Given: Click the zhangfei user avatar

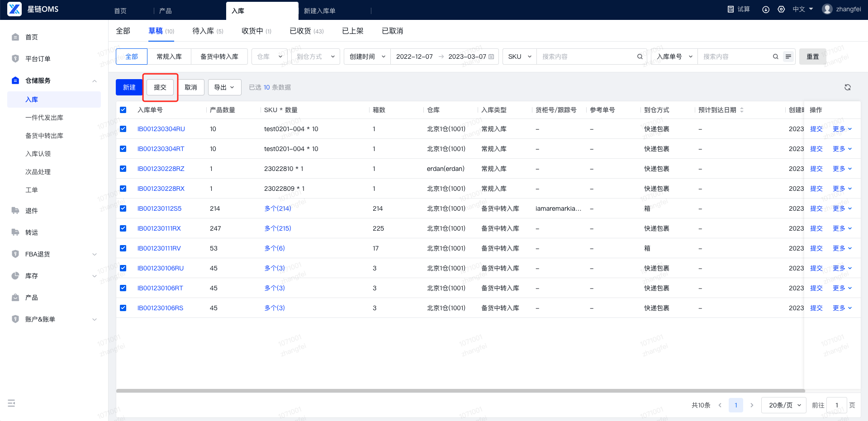Looking at the screenshot, I should [x=827, y=9].
